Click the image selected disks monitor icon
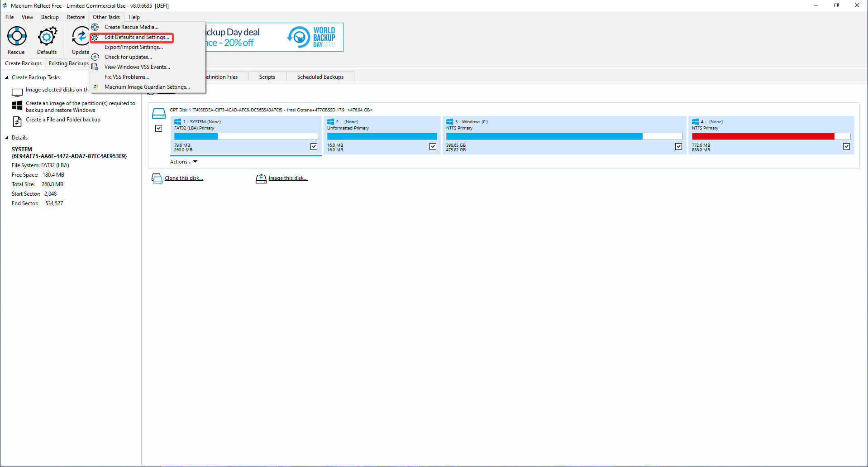868x467 pixels. 17,92
